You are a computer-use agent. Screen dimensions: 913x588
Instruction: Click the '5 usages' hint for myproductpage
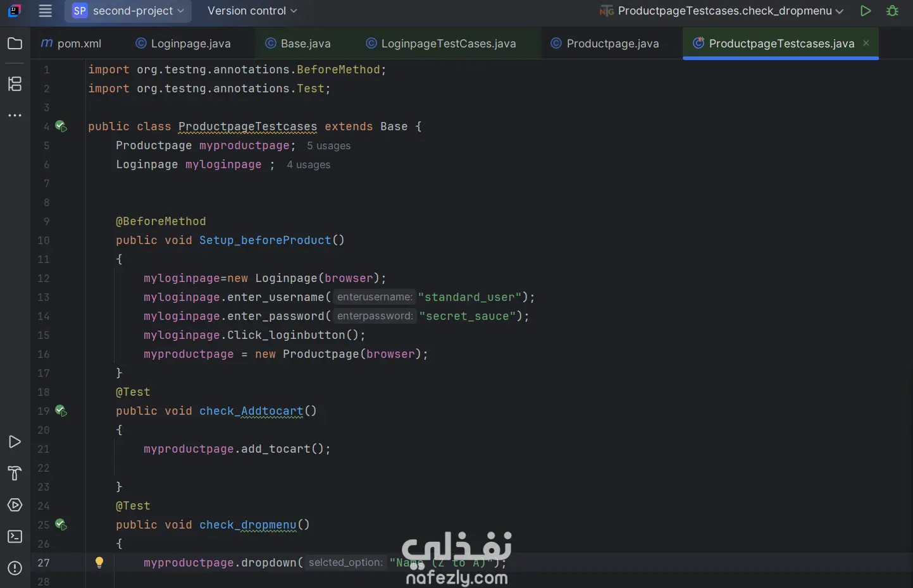(328, 145)
